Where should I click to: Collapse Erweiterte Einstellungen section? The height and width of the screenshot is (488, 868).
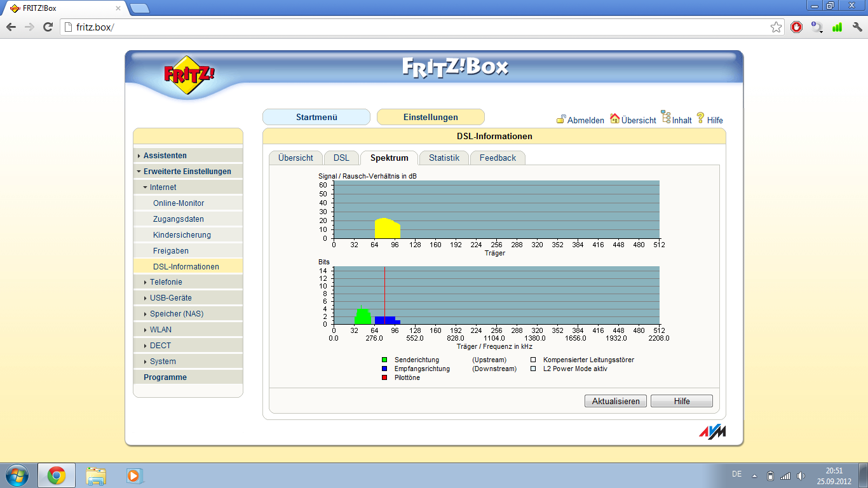187,172
